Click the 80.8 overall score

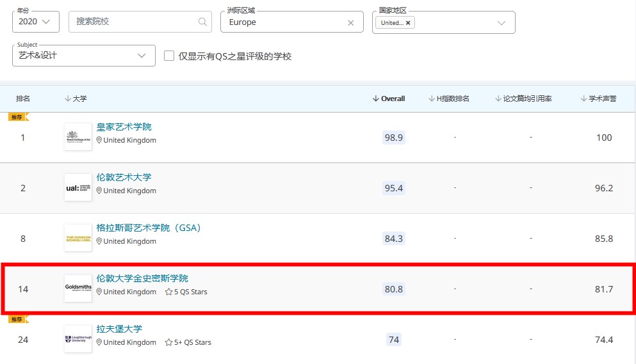(x=394, y=289)
